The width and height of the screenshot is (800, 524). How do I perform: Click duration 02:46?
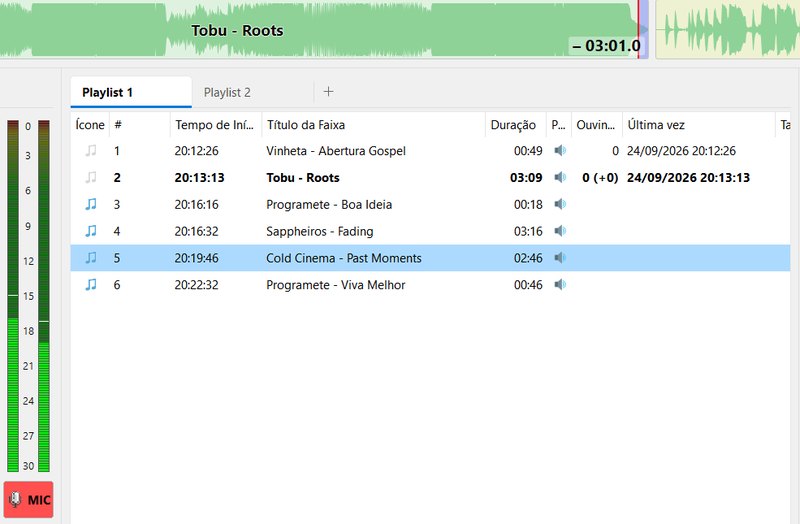(x=528, y=258)
